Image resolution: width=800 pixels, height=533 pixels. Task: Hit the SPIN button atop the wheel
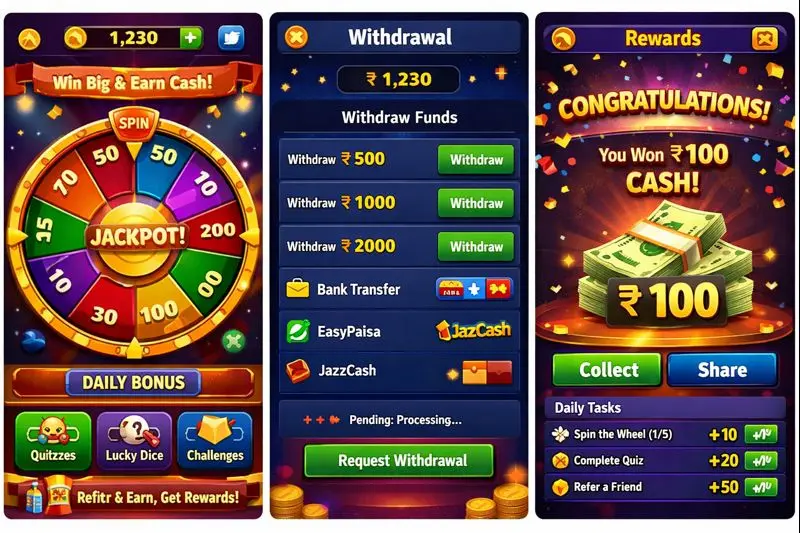click(134, 124)
